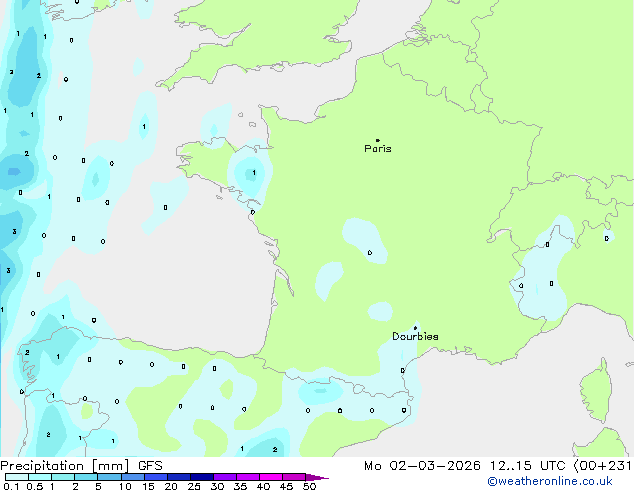634x490 pixels.
Task: Click the forecast date 'Mo 02-03-2026' text
Action: 422,466
